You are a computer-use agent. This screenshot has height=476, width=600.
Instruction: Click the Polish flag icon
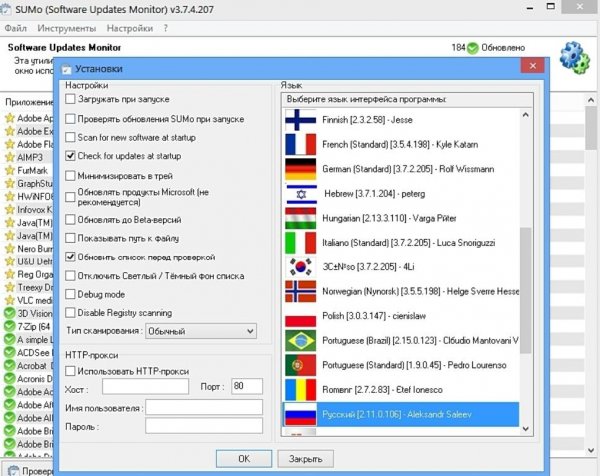click(300, 316)
